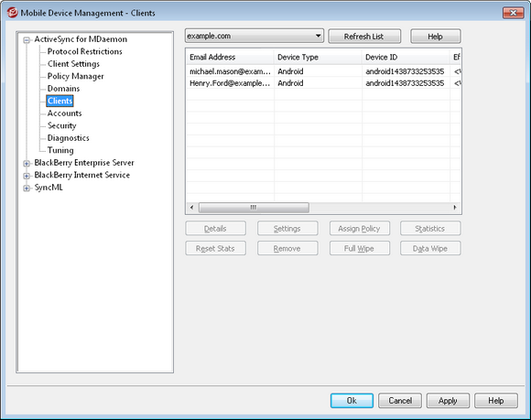Click the Data Wipe button

coord(430,248)
